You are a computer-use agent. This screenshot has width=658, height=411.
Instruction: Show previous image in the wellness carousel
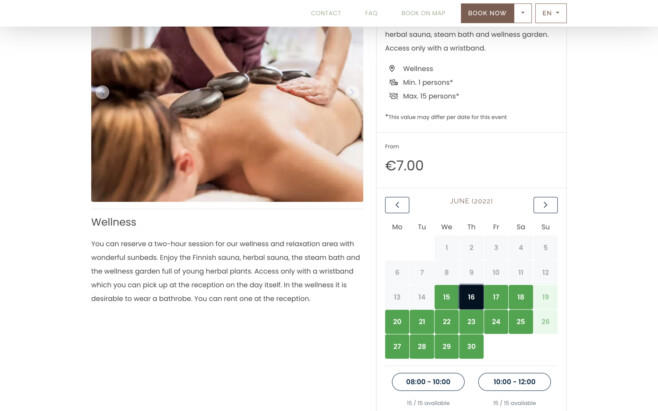coord(102,92)
